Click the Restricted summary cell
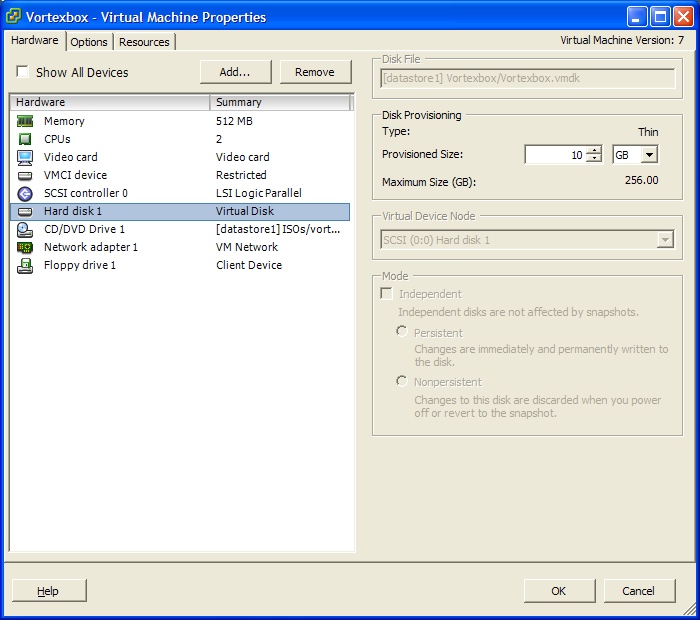This screenshot has height=620, width=700. point(241,175)
